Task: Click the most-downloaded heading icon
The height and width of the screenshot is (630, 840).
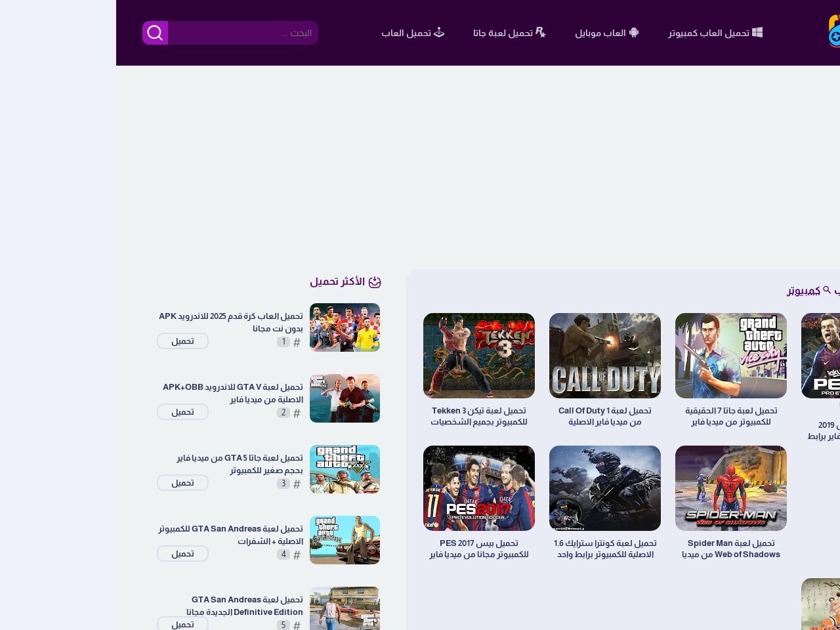Action: click(375, 282)
